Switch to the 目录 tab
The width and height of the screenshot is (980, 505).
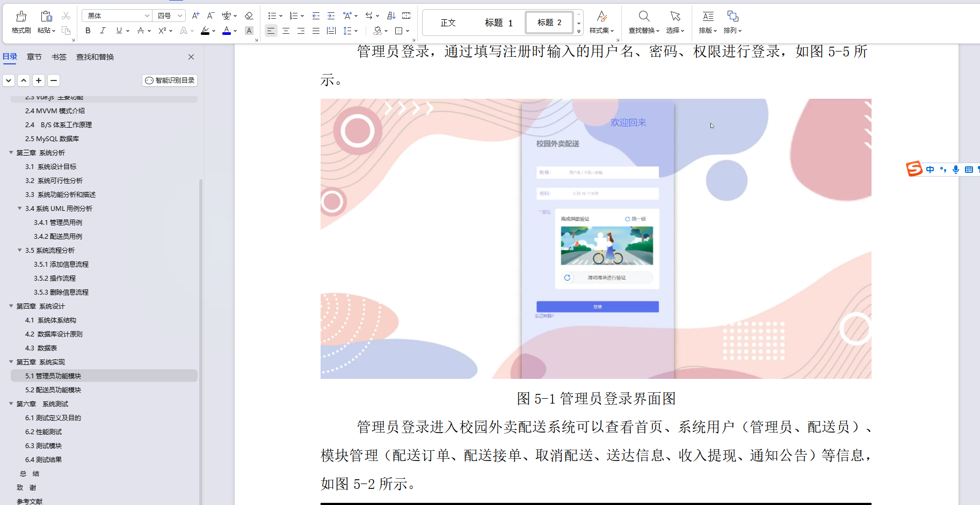(x=10, y=57)
